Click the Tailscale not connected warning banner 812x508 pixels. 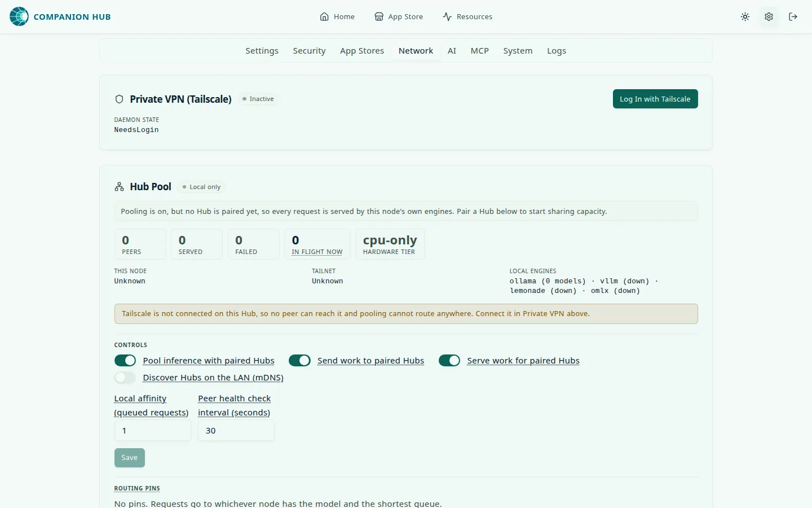[x=406, y=314]
